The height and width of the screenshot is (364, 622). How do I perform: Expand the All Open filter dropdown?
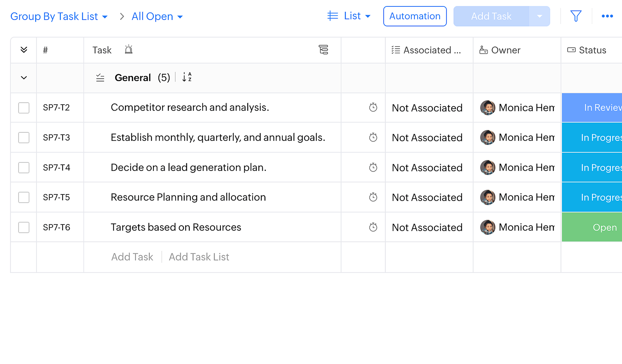[157, 17]
